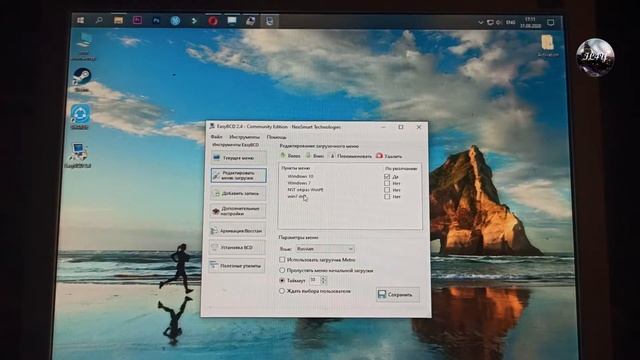Open the Windows Start menu
The image size is (640, 360).
point(80,20)
